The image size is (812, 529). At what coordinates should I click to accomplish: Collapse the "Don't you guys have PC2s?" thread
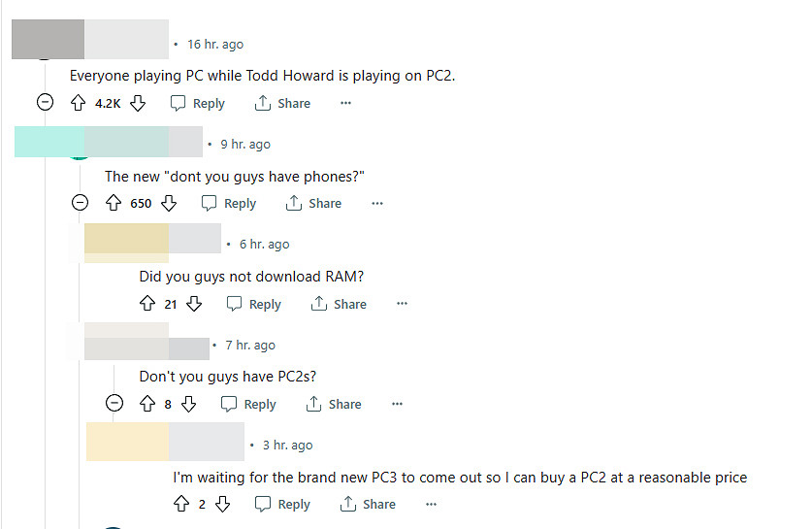pos(114,404)
